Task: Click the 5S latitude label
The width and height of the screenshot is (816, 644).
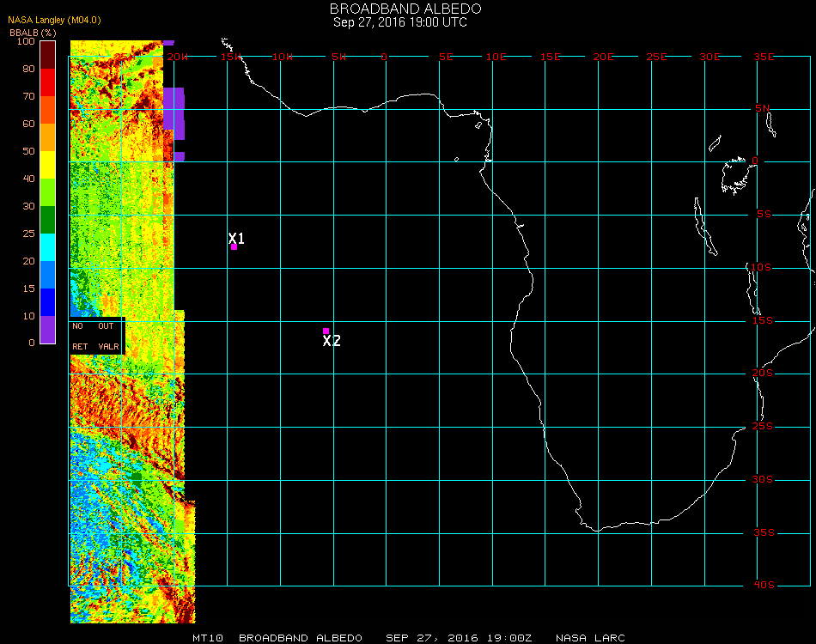Action: [764, 215]
